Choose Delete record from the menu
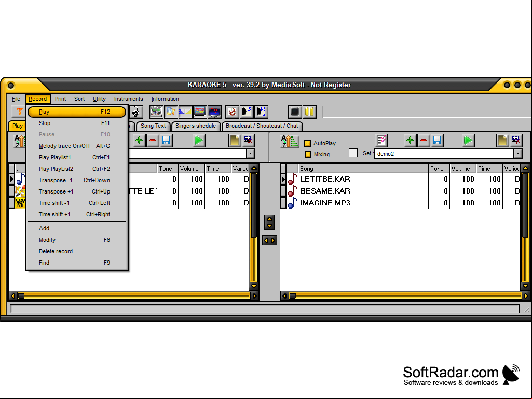Image resolution: width=532 pixels, height=399 pixels. [x=77, y=252]
